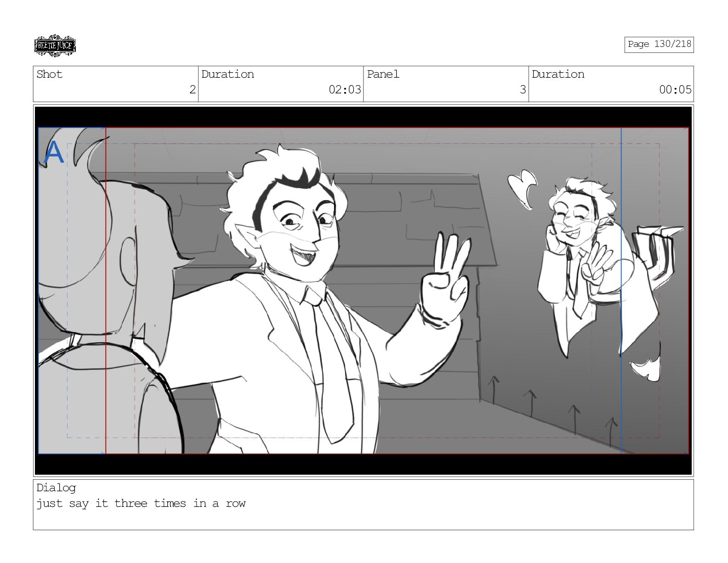Click the Beetlejuice logo
The height and width of the screenshot is (563, 728).
point(55,46)
